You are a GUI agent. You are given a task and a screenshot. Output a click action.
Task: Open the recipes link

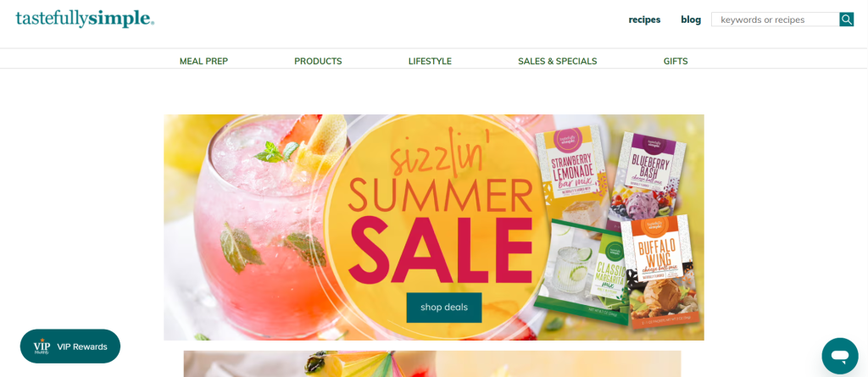pyautogui.click(x=644, y=19)
